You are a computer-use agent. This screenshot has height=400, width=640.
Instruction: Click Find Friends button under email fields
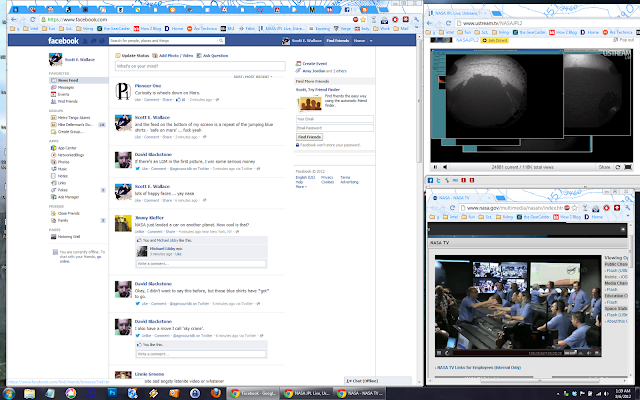pos(309,137)
